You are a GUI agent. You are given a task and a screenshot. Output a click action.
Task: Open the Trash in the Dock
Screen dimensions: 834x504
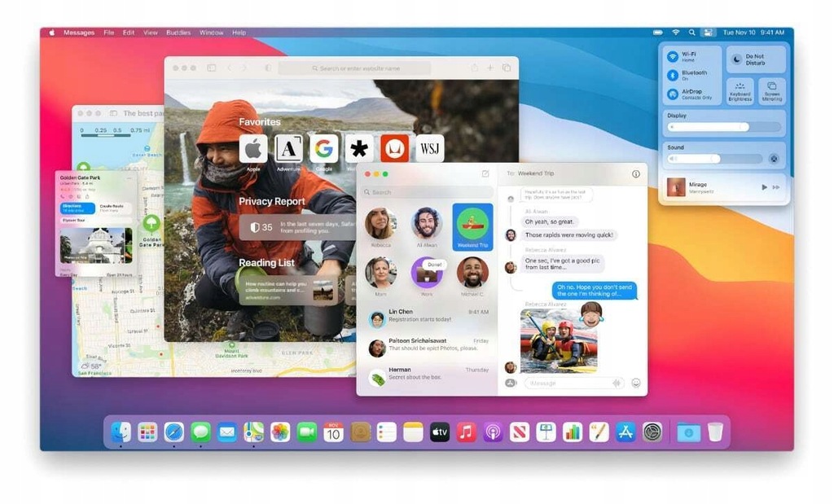(715, 432)
